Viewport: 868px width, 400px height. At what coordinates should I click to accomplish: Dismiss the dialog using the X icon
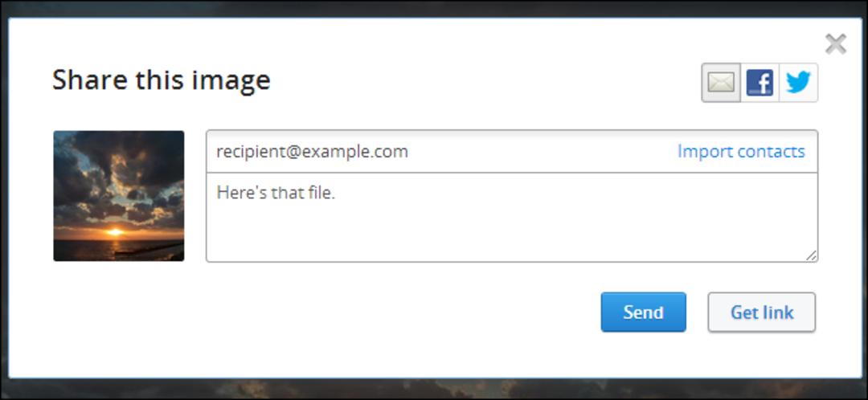click(835, 43)
